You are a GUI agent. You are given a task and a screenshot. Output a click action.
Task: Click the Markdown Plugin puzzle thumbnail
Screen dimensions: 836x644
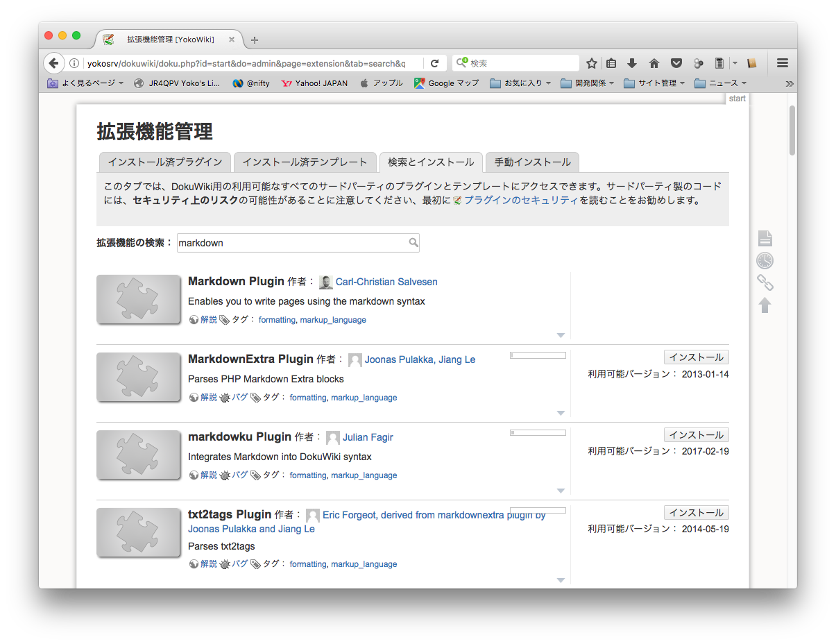[x=138, y=299]
